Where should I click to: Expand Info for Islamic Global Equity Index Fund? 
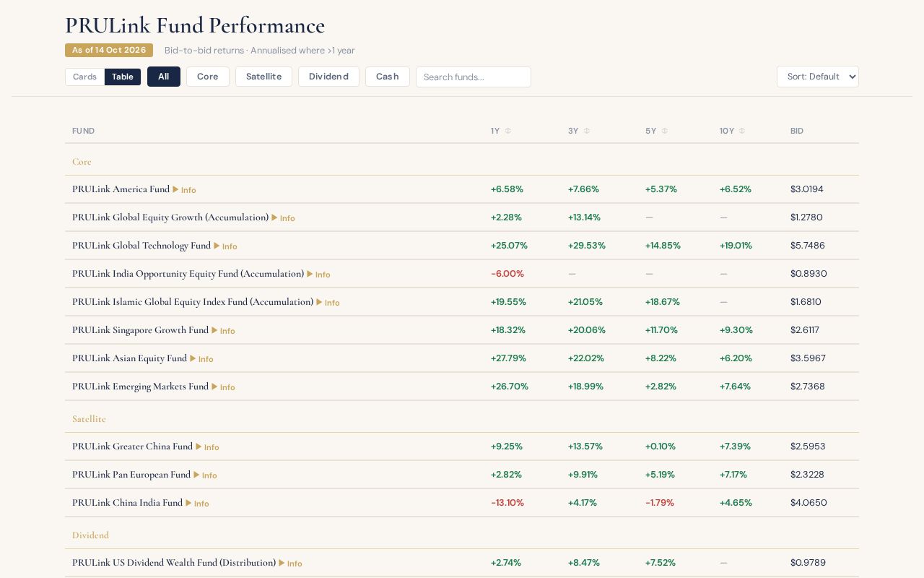(x=328, y=303)
